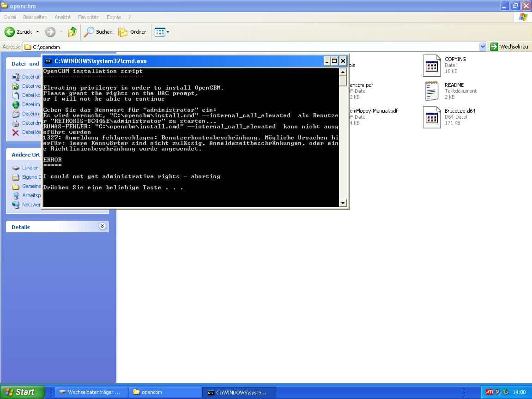Open the Arbeitsplatz computer icon
This screenshot has width=532, height=399.
tap(16, 195)
